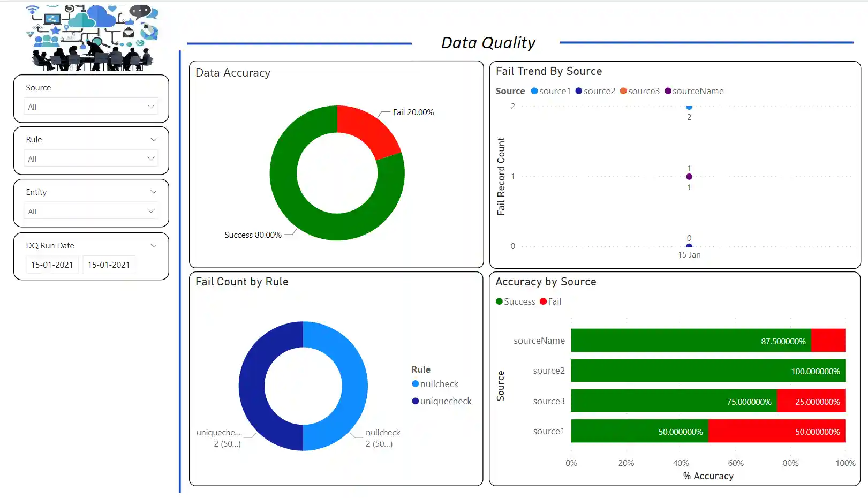
Task: Collapse the DQ Run Date slicer
Action: pyautogui.click(x=154, y=245)
